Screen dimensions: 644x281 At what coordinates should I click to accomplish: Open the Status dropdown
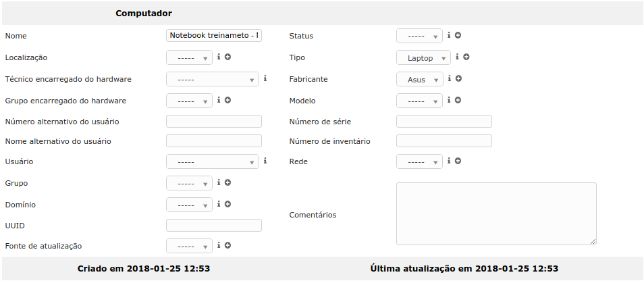[x=419, y=36]
